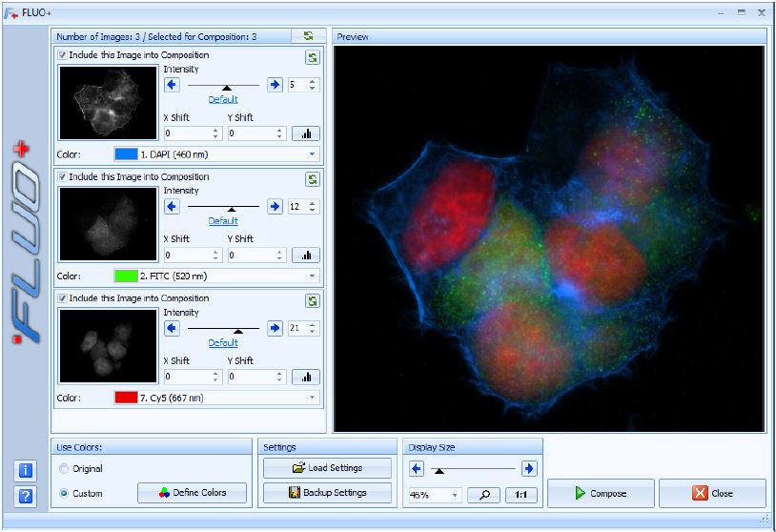Click the refresh icon in the header bar
The width and height of the screenshot is (776, 532).
point(308,36)
